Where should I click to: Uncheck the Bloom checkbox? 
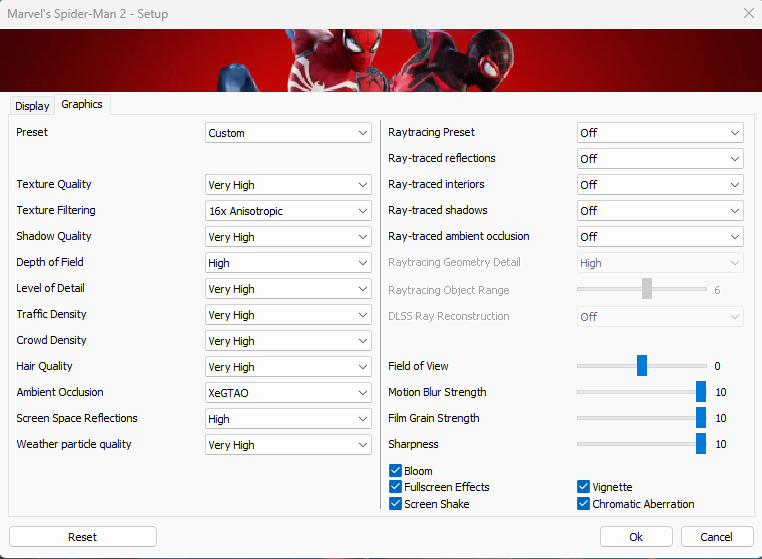pos(396,471)
